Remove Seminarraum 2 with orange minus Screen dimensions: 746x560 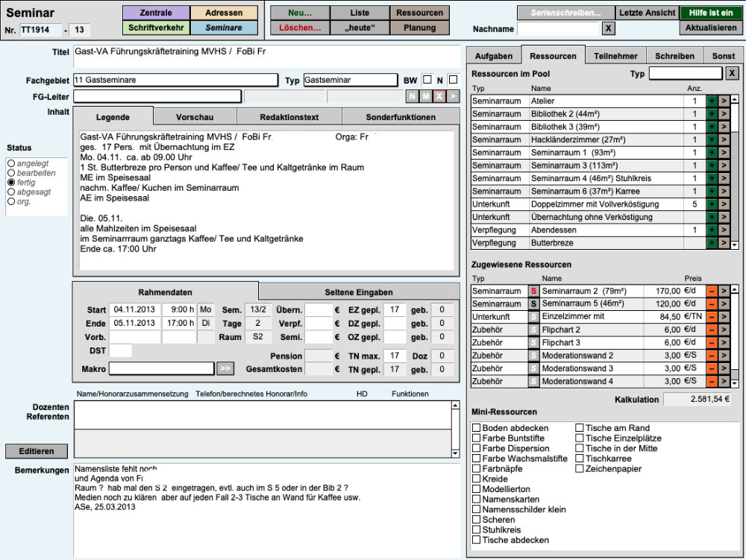(x=712, y=291)
